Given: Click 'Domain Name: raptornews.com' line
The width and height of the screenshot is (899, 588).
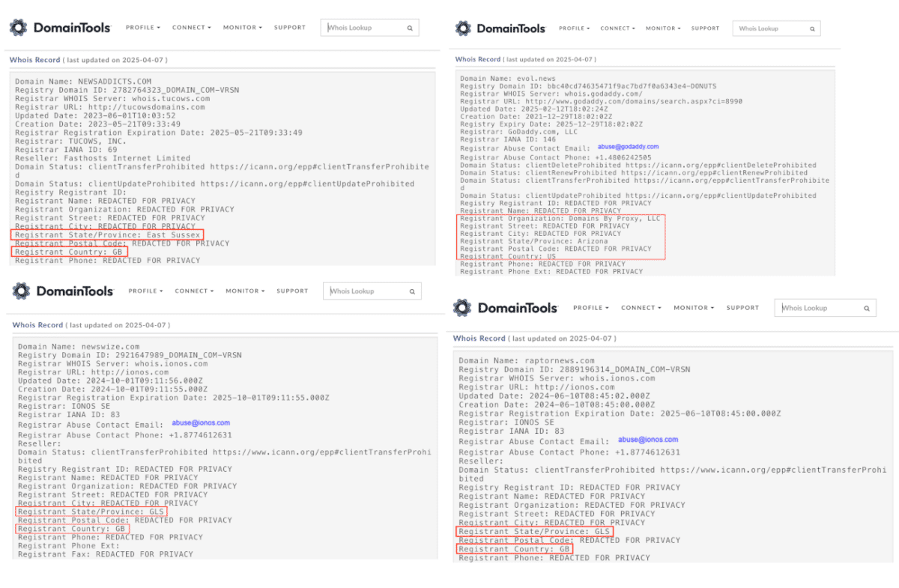Looking at the screenshot, I should [527, 361].
